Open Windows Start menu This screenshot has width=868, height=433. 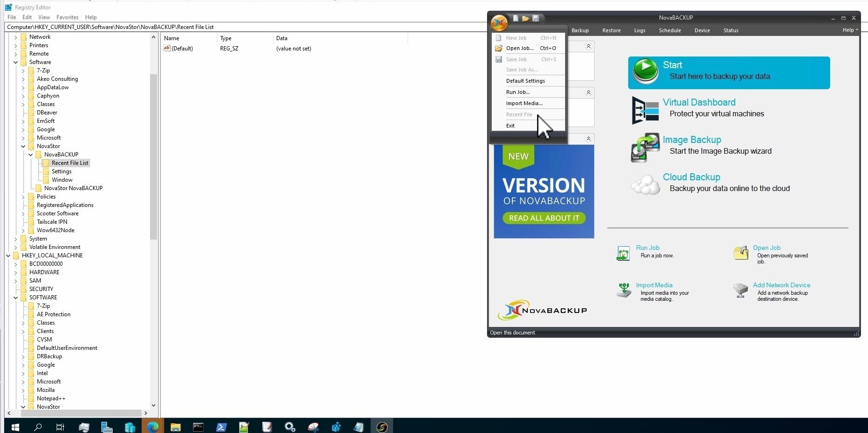pyautogui.click(x=15, y=427)
